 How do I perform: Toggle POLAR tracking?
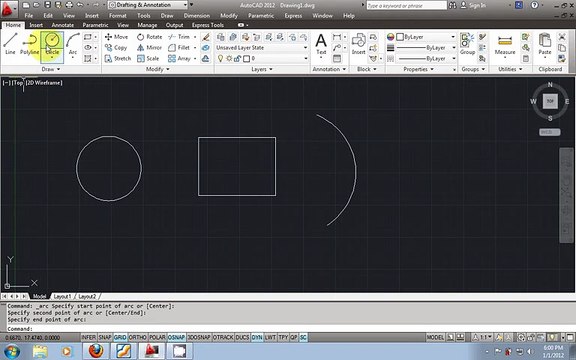pos(157,337)
